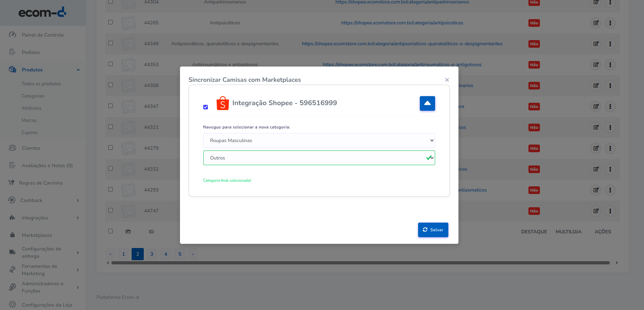Click the Painel de Controle gauge icon
Viewport: 644px width, 310px height.
13,34
